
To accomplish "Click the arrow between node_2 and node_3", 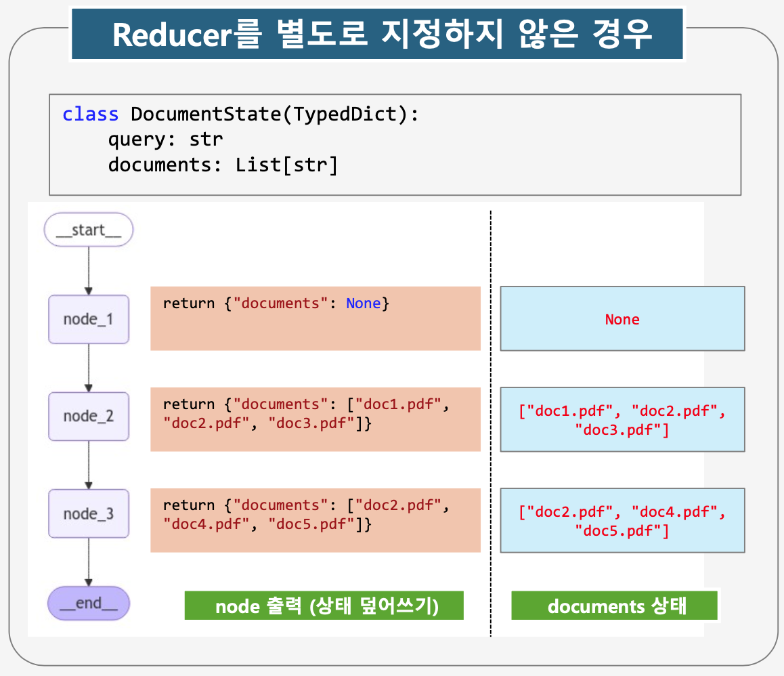I will [x=89, y=465].
